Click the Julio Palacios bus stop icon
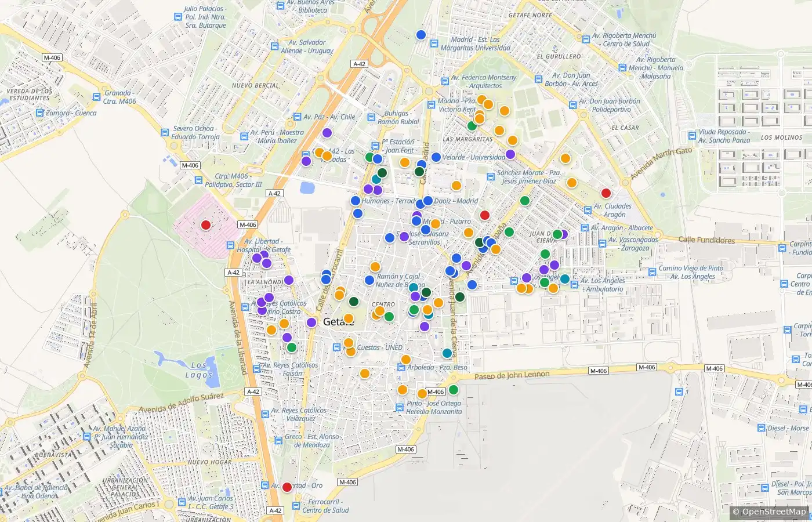 tap(177, 17)
